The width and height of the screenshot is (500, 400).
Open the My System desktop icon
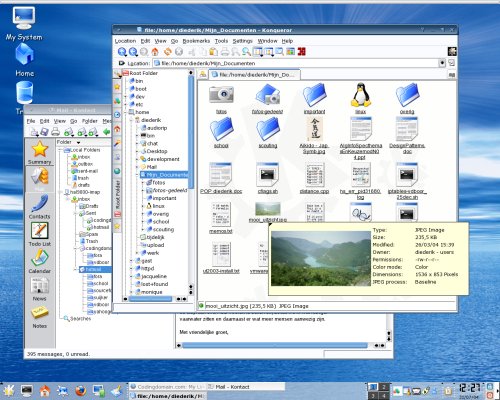[x=24, y=23]
